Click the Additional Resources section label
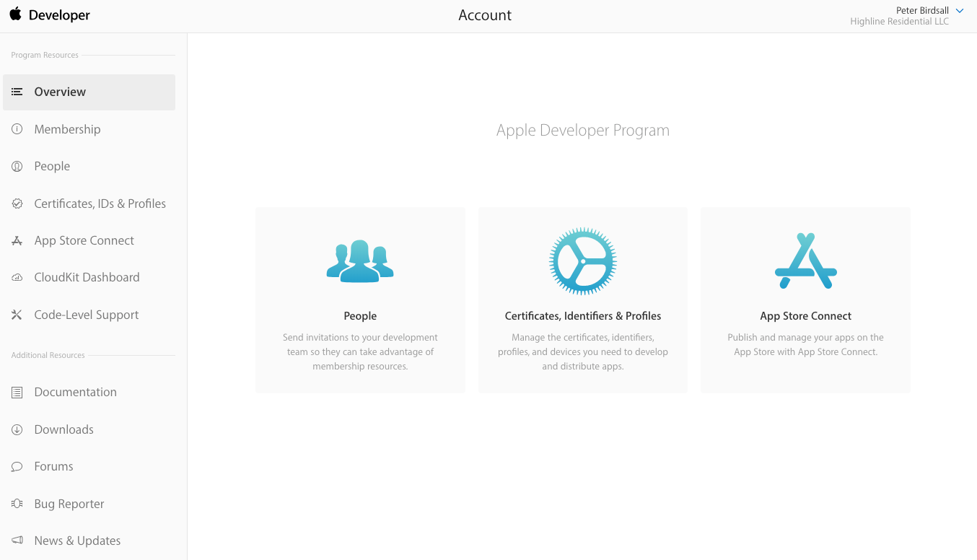The height and width of the screenshot is (560, 977). tap(48, 355)
